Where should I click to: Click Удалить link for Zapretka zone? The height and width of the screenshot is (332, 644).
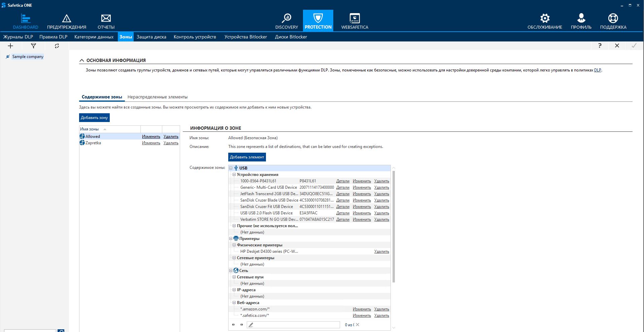(x=171, y=143)
